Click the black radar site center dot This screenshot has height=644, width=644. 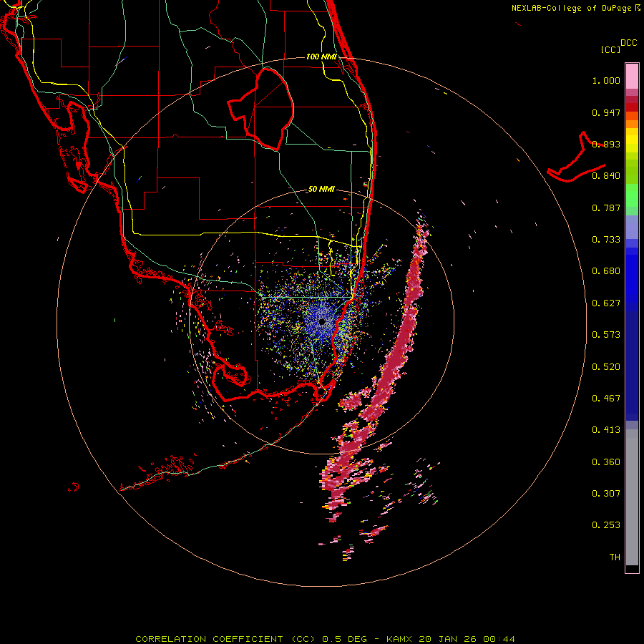(x=322, y=321)
